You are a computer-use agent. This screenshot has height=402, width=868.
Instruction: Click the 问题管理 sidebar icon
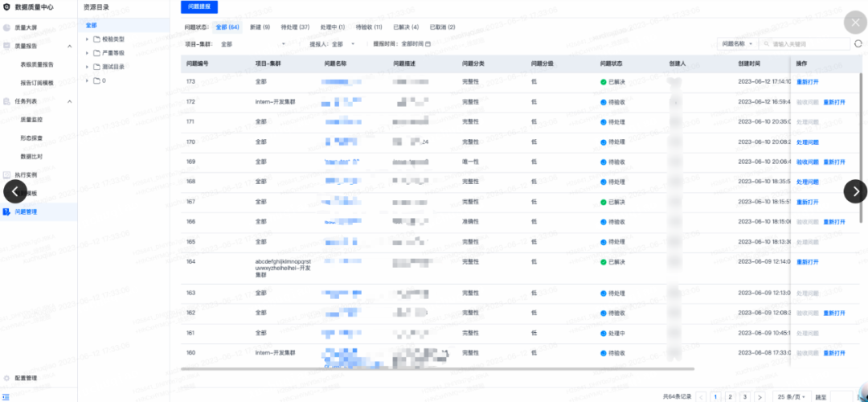point(6,212)
